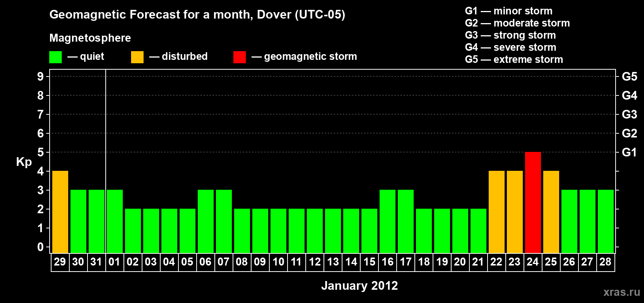Click the G5 right axis label
644x303 pixels.
click(629, 77)
